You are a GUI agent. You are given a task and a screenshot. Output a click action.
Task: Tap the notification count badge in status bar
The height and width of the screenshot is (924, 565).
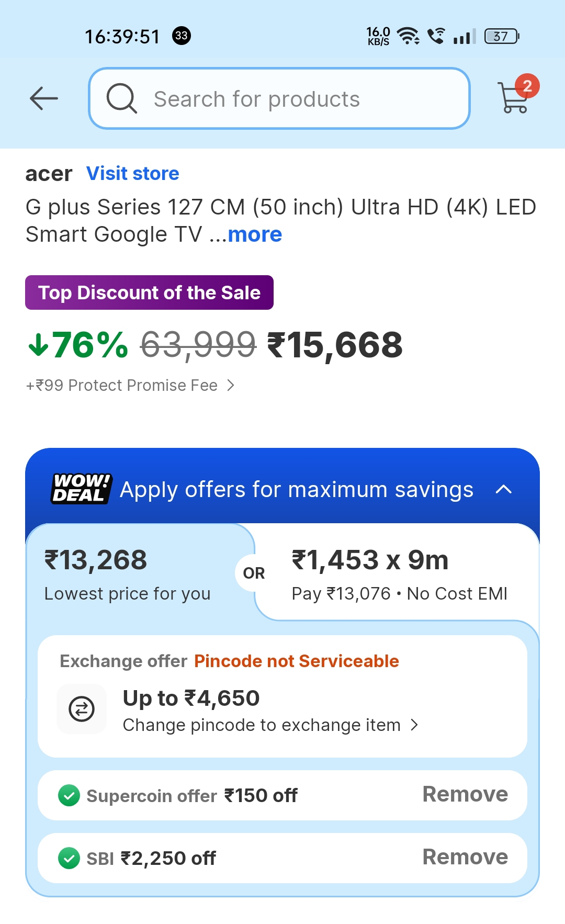point(182,36)
